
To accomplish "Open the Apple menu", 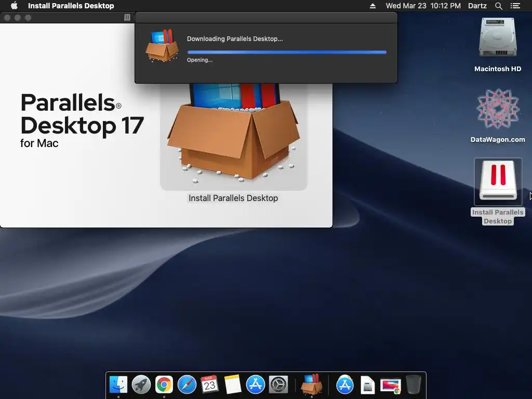I will click(14, 6).
